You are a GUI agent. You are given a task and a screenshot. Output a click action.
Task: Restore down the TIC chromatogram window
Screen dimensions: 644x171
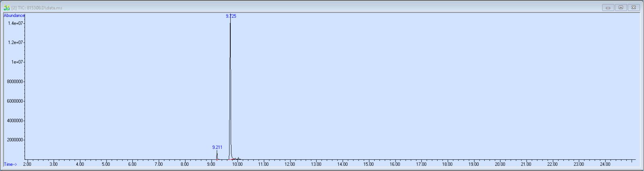point(621,8)
